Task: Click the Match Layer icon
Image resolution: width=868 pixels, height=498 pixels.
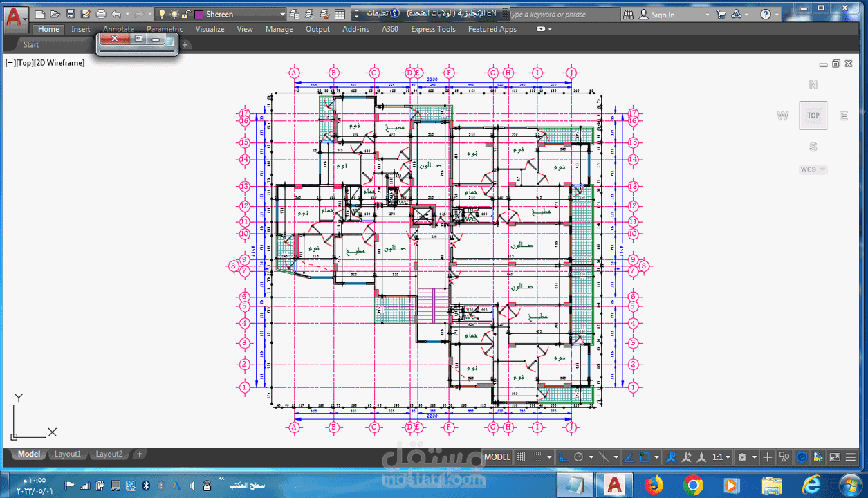Action: click(324, 14)
